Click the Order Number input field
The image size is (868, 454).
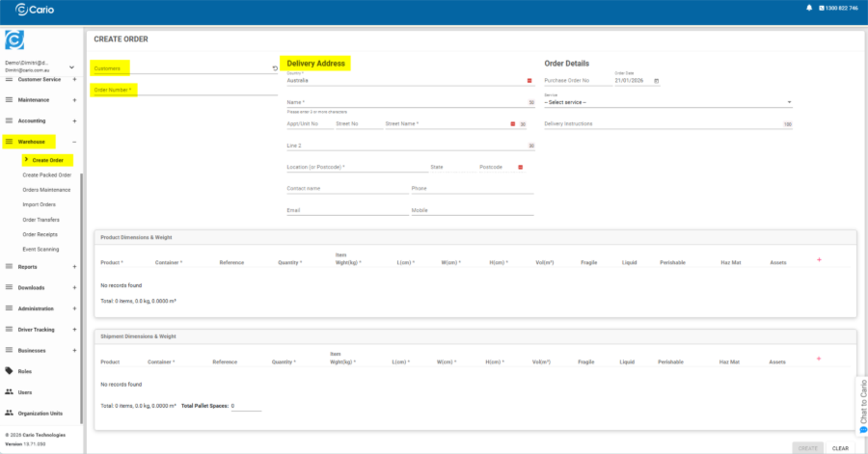pyautogui.click(x=183, y=91)
